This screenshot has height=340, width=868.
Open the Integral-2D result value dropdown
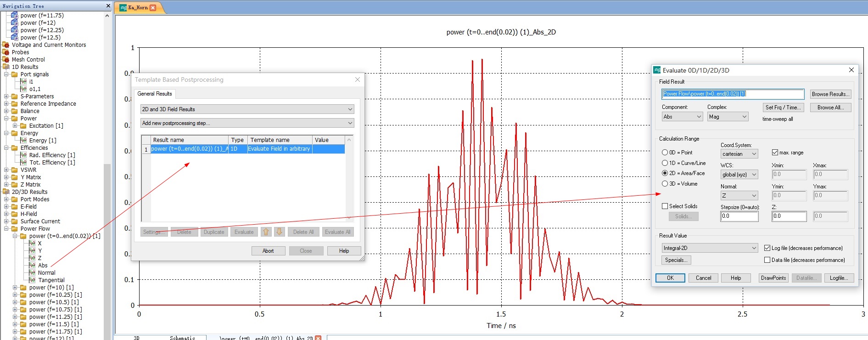(x=710, y=248)
